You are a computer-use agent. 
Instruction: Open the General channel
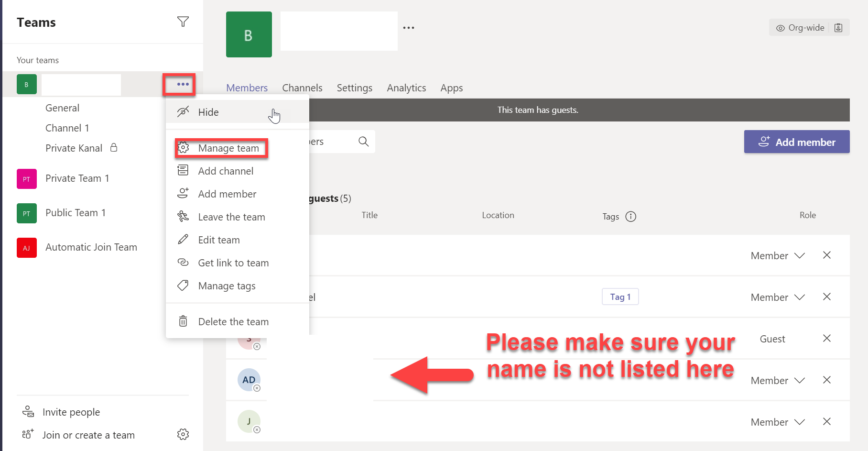63,108
